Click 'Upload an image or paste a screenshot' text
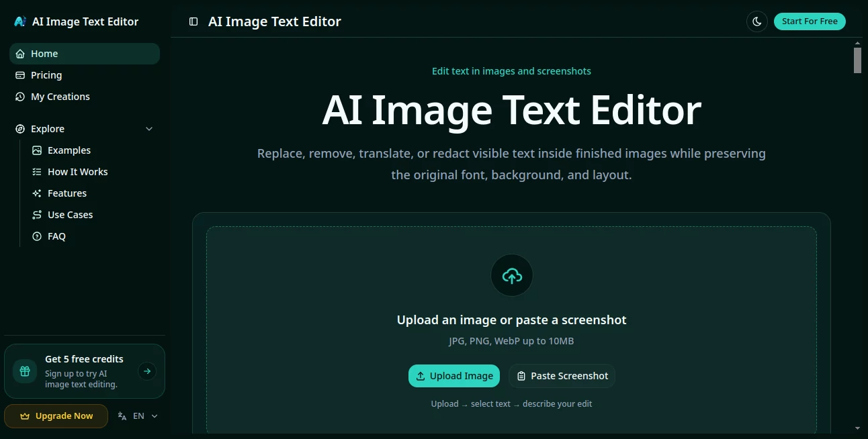Image resolution: width=868 pixels, height=439 pixels. tap(512, 320)
